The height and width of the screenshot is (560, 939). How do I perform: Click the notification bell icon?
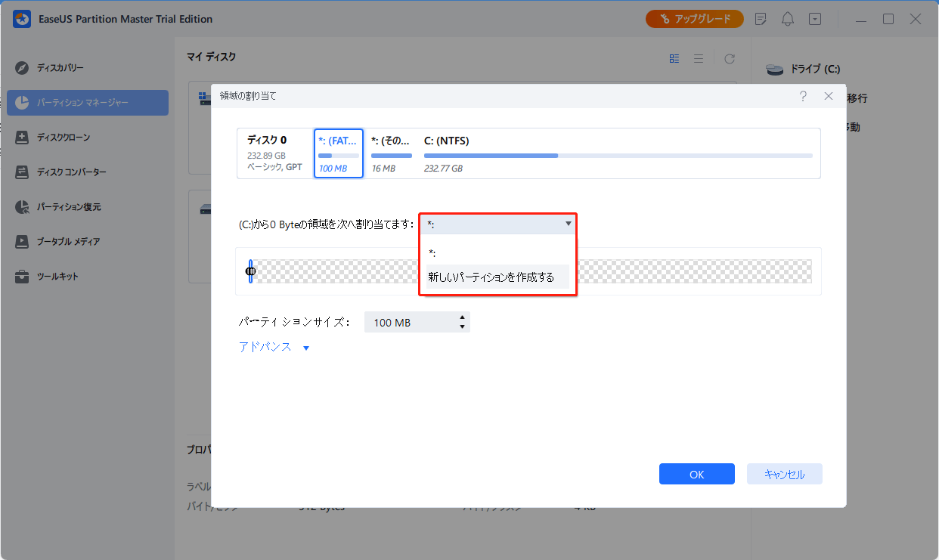point(788,19)
